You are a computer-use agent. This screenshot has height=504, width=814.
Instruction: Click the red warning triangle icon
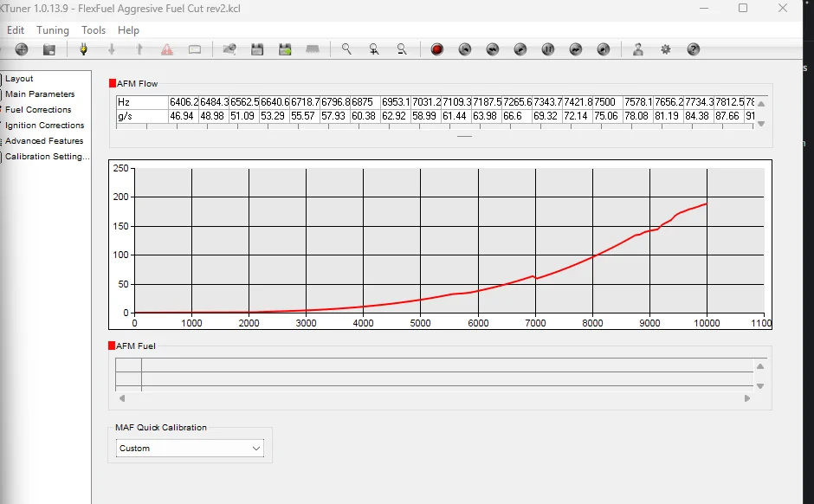pyautogui.click(x=166, y=49)
